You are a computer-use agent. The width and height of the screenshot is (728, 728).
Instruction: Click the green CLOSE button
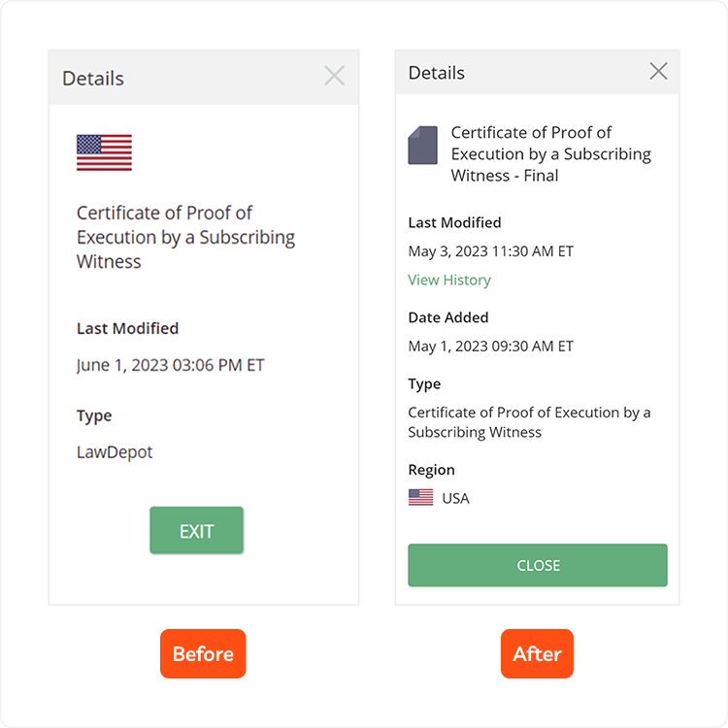pos(538,565)
